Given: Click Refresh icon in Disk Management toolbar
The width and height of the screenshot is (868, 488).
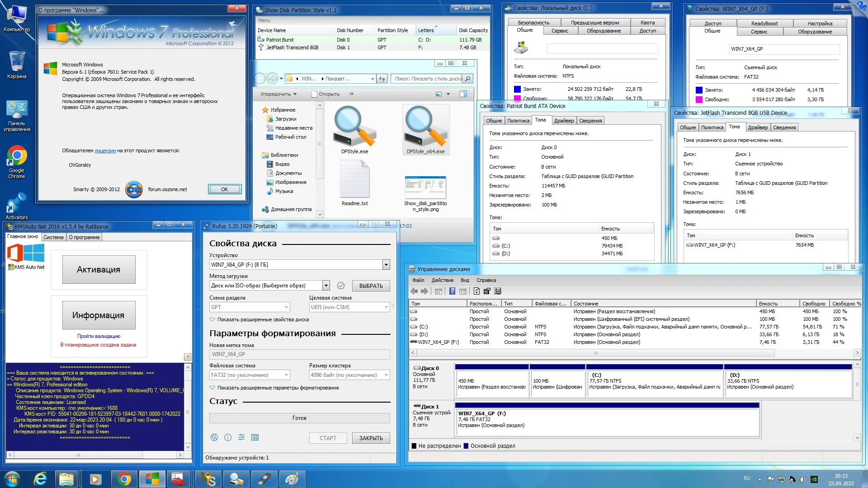Looking at the screenshot, I should coord(476,291).
